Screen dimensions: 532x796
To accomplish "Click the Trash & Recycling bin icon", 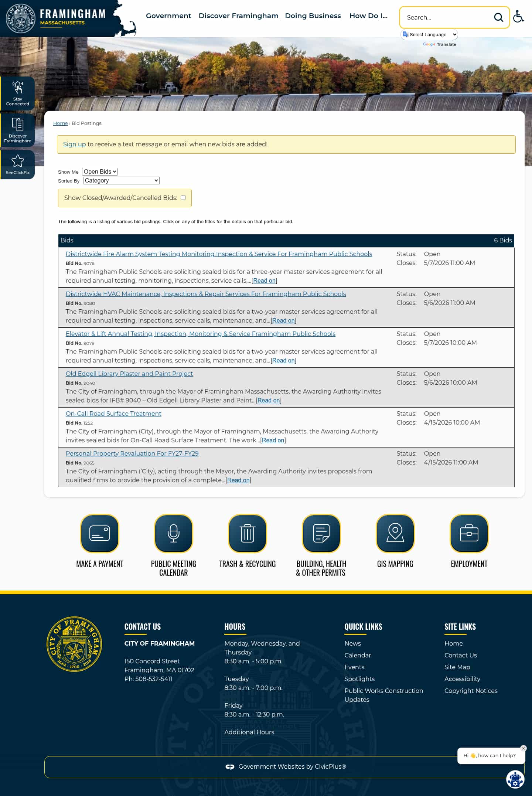I will click(x=248, y=533).
